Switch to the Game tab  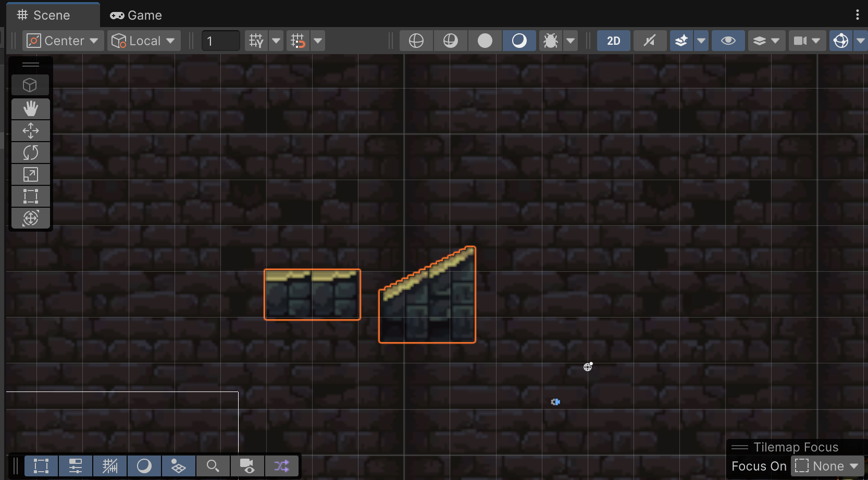(136, 15)
